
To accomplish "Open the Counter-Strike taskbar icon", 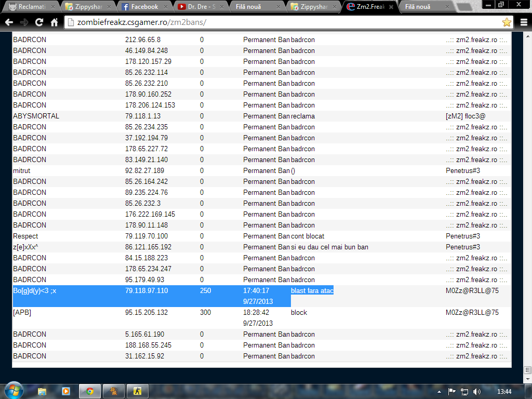I will [137, 392].
